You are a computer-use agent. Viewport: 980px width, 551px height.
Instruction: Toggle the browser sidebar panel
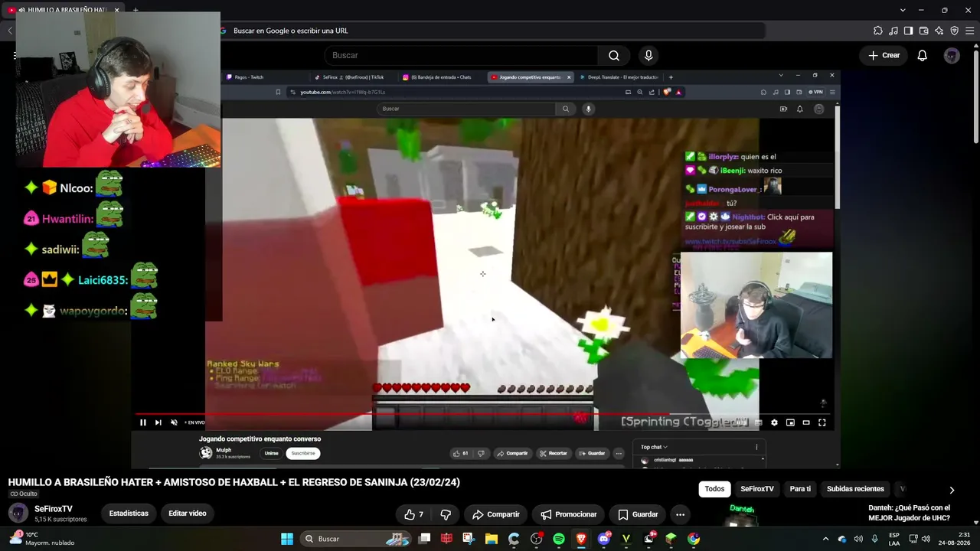pos(908,31)
